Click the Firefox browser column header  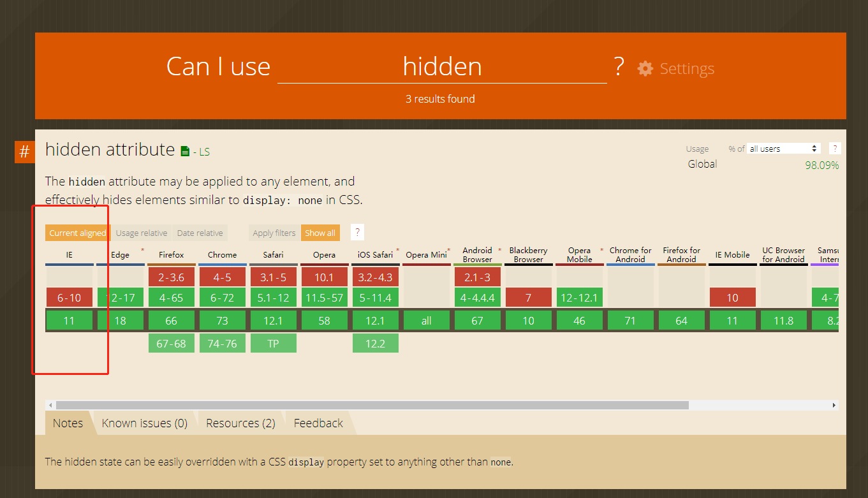click(172, 255)
